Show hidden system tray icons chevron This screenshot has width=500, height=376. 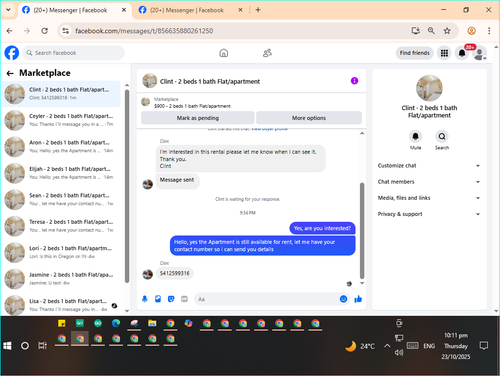tap(387, 346)
